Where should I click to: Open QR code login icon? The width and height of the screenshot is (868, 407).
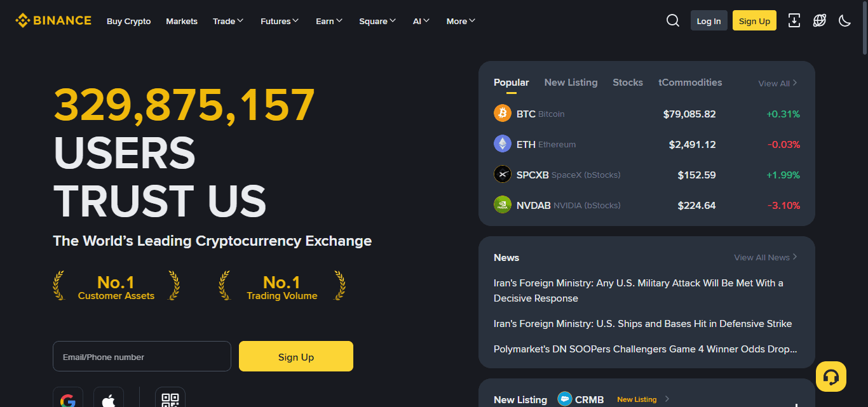click(170, 399)
